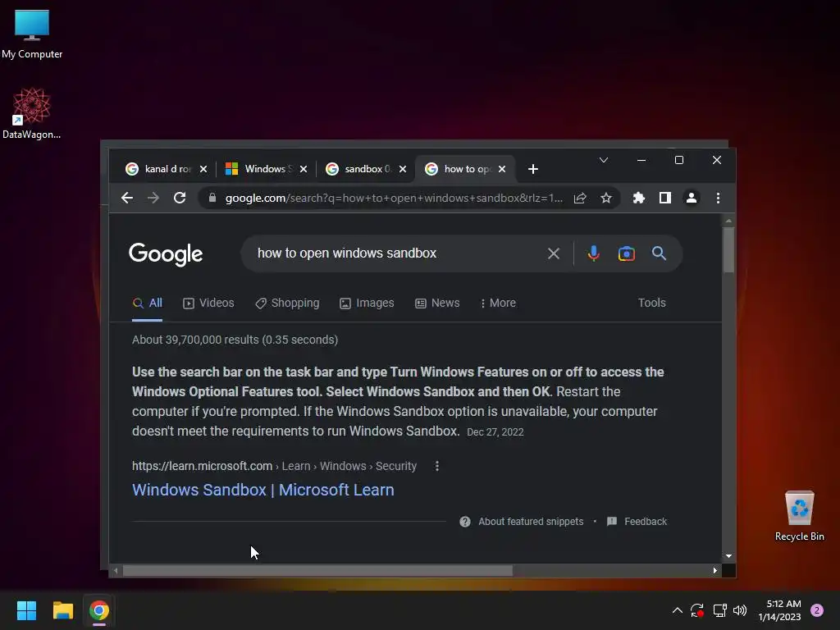Open Chrome's three-dot menu

[x=718, y=199]
